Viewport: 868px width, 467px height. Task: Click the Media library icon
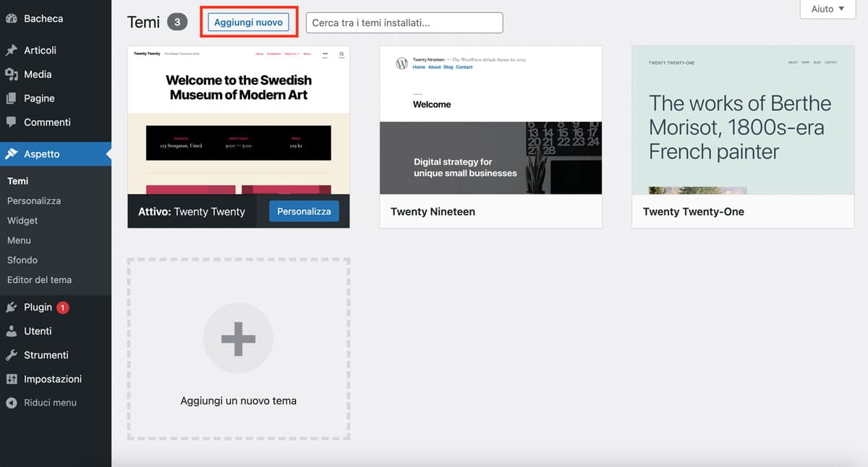click(12, 75)
